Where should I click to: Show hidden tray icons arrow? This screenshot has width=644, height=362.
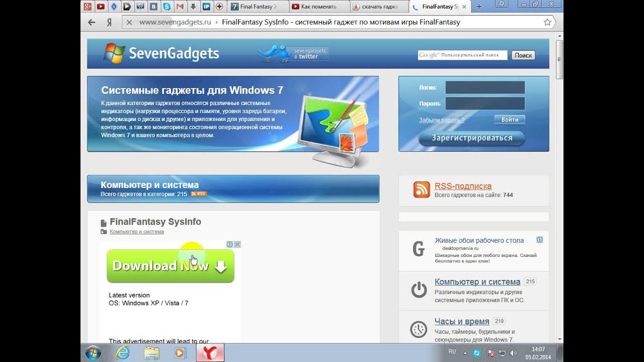466,353
